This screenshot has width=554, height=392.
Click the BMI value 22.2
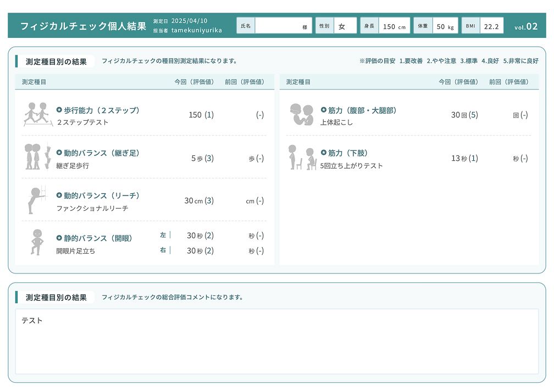491,26
